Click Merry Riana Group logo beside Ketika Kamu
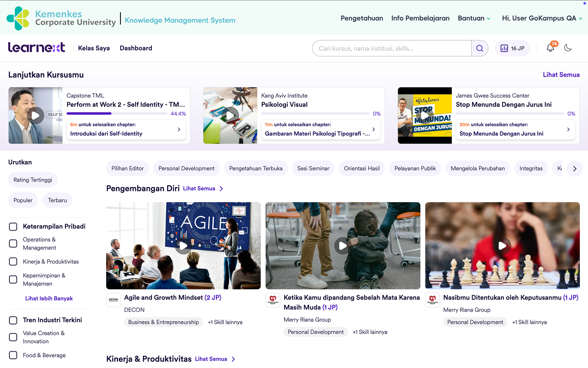 pyautogui.click(x=273, y=300)
